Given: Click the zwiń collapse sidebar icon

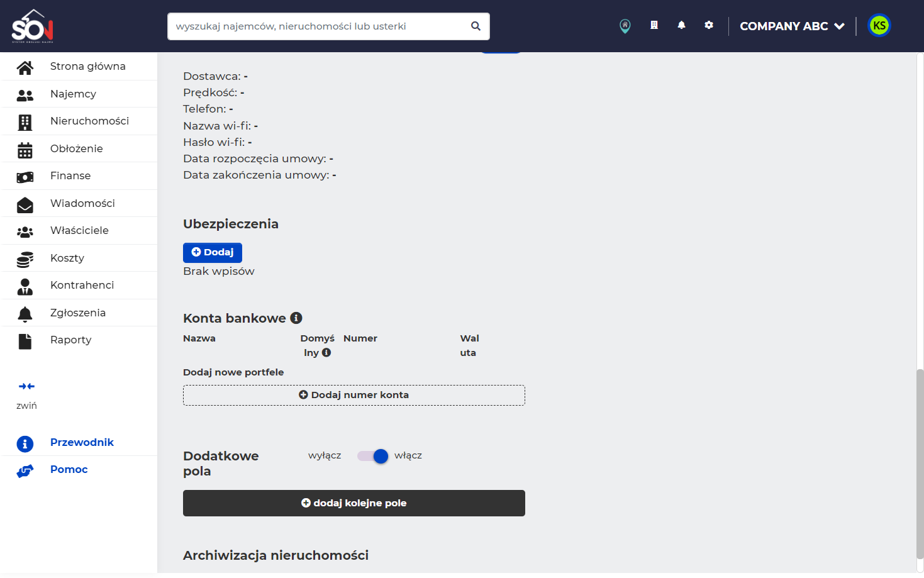Looking at the screenshot, I should [26, 386].
